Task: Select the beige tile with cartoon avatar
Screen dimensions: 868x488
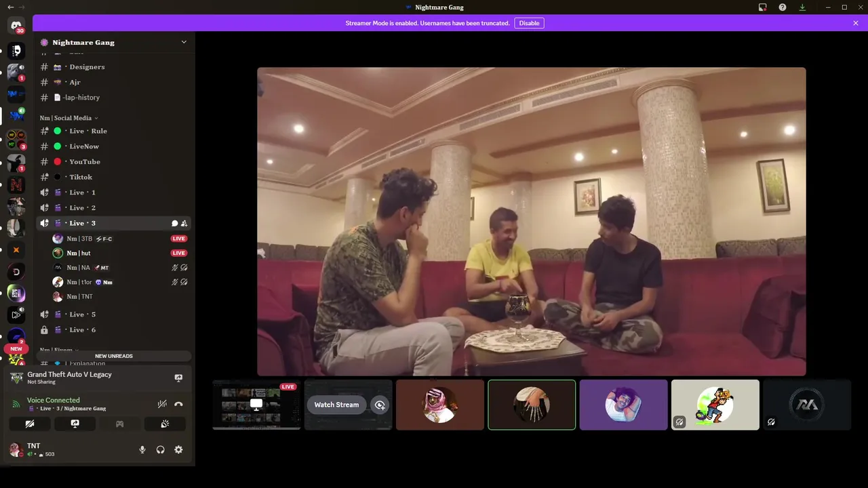Action: point(715,405)
